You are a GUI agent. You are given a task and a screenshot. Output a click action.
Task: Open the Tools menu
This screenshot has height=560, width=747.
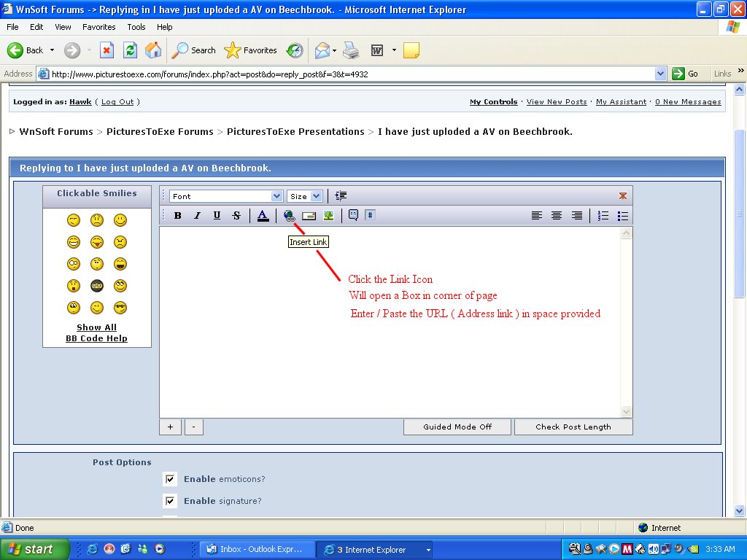pos(136,27)
